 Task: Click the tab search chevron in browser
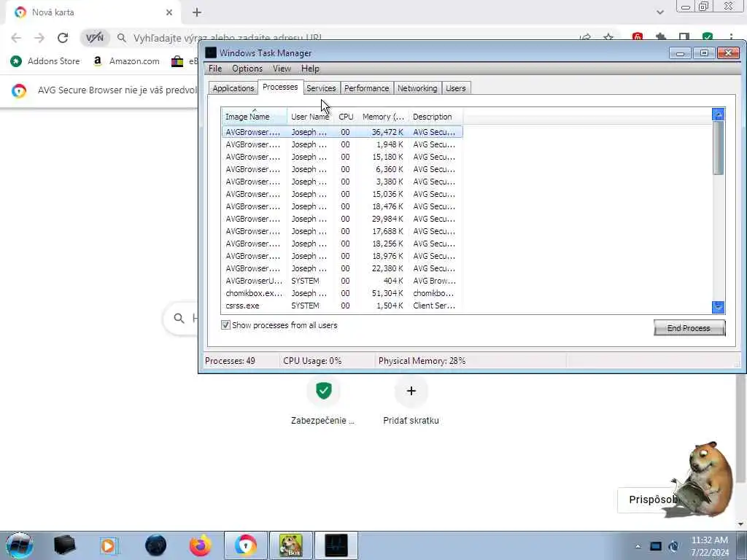659,13
